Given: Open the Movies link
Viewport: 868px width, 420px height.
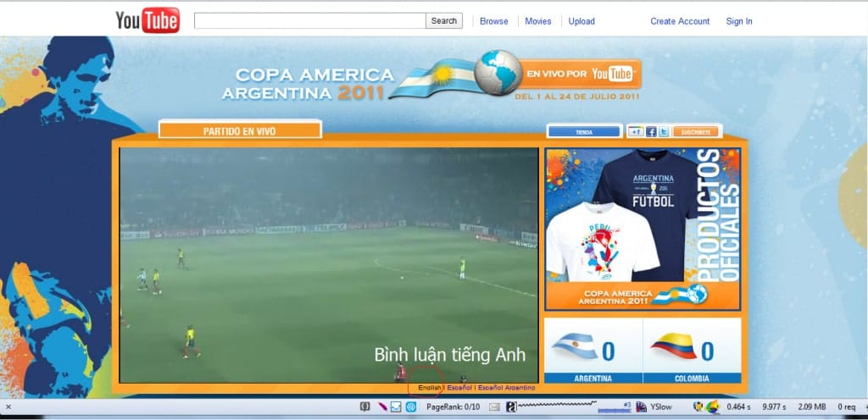Looking at the screenshot, I should [x=538, y=21].
